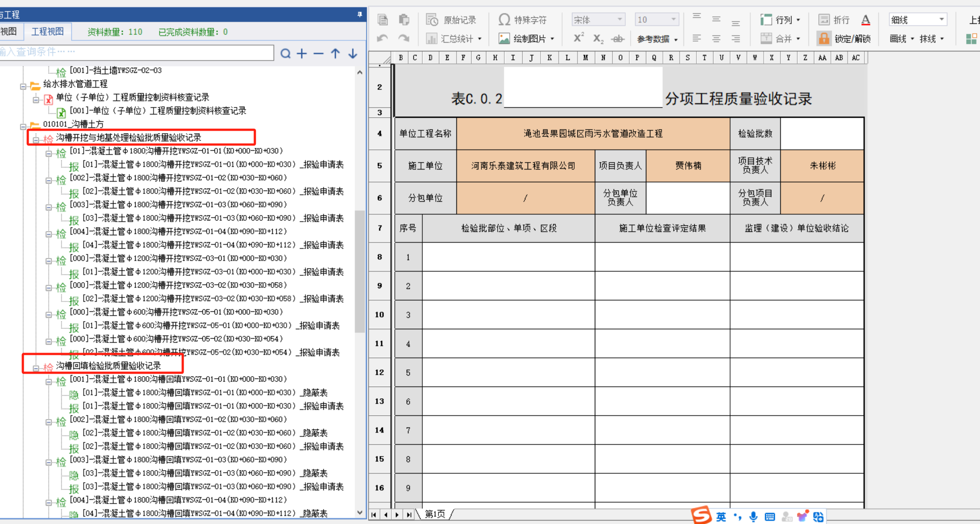Click the 贾伟楠 project manager cell
Viewport: 980px width, 524px height.
point(688,166)
